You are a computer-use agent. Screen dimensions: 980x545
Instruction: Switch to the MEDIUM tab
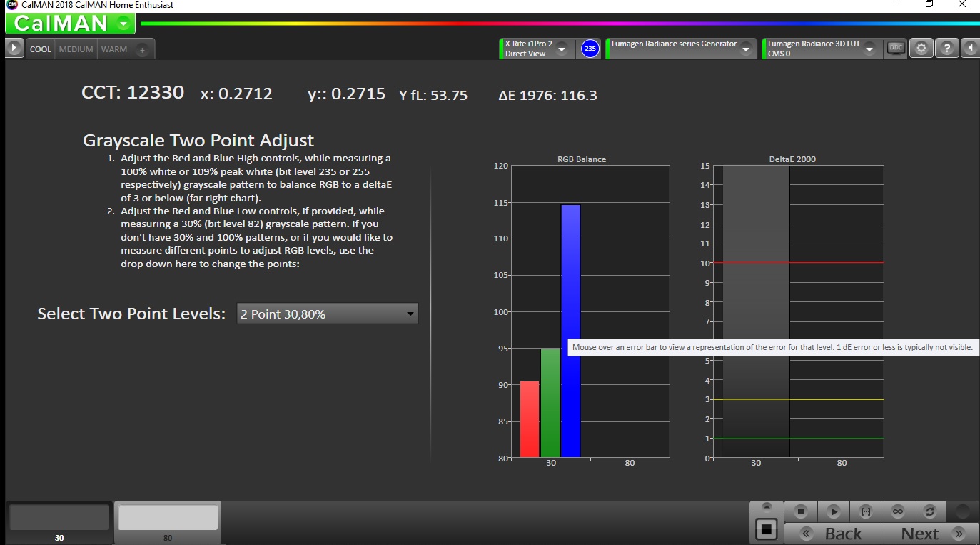click(x=76, y=49)
